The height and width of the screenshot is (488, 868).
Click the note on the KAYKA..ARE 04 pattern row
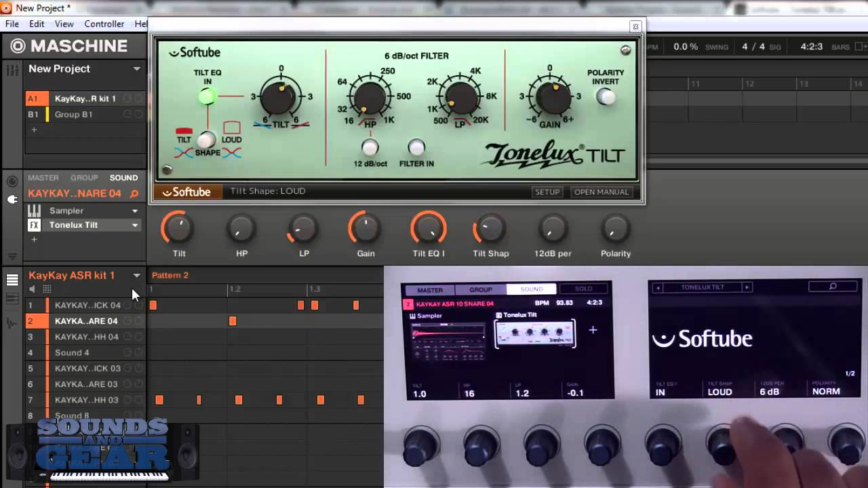[233, 321]
